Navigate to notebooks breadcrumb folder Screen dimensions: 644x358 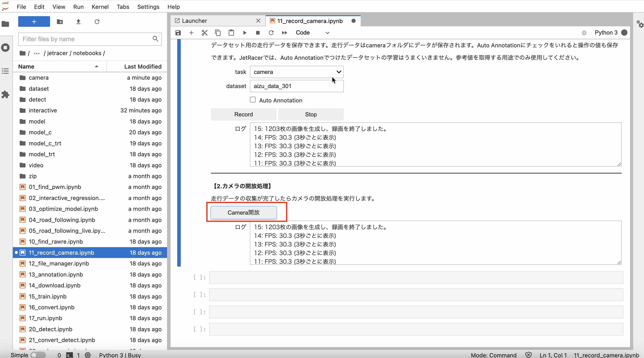(87, 53)
